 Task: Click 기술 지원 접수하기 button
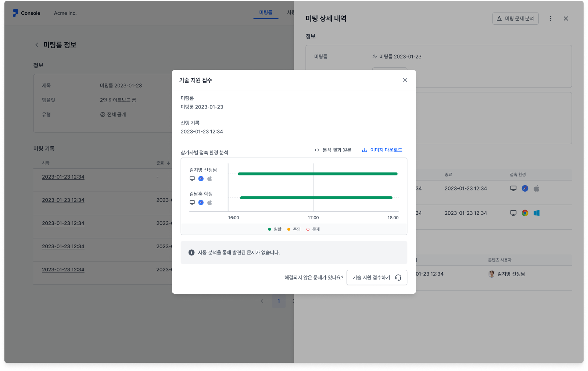point(377,278)
